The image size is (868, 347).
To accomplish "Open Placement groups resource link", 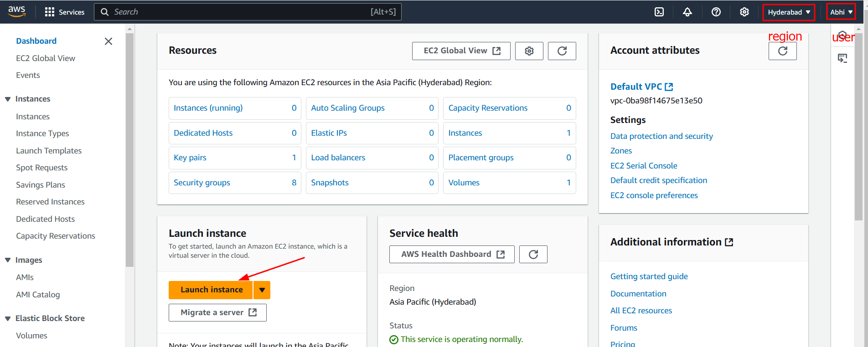I will [x=481, y=158].
